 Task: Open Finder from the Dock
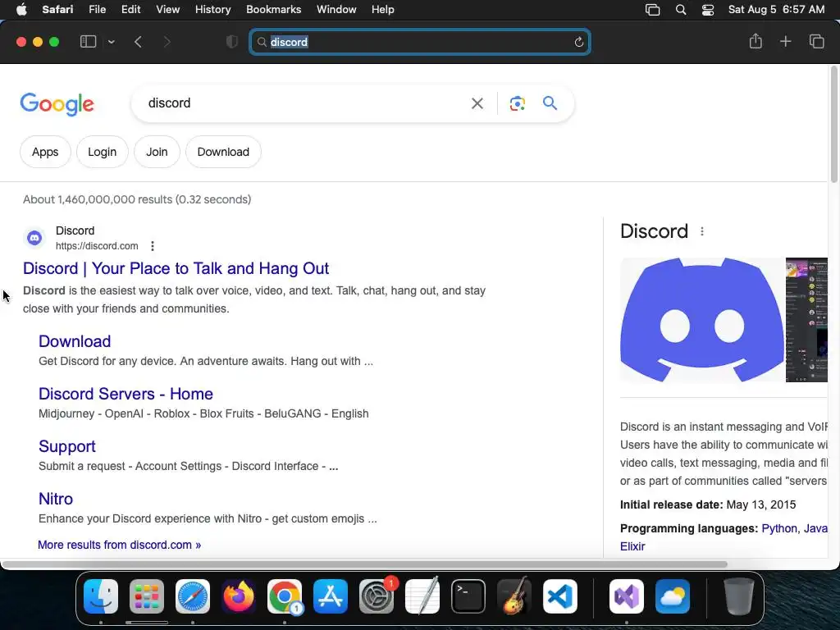tap(101, 596)
